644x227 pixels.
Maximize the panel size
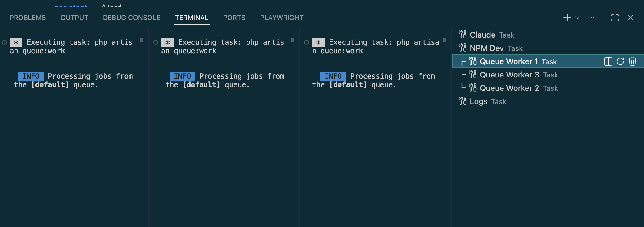tap(615, 18)
